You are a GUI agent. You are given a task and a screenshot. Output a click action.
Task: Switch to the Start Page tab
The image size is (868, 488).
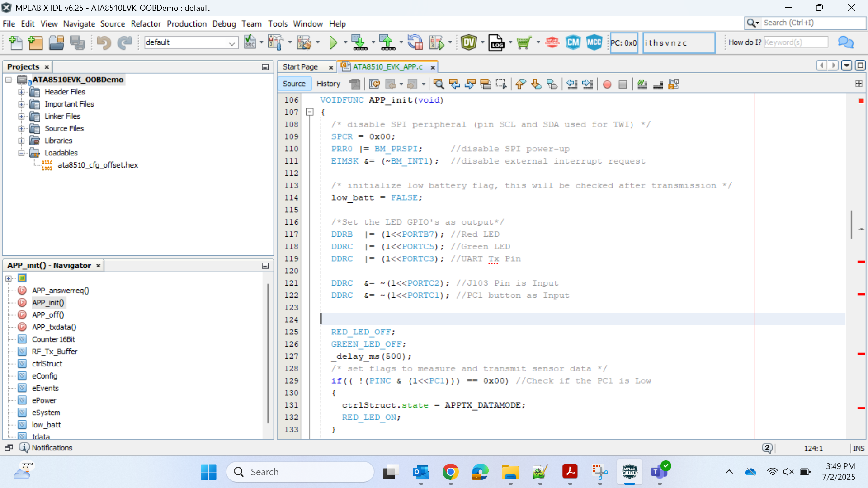pyautogui.click(x=300, y=67)
